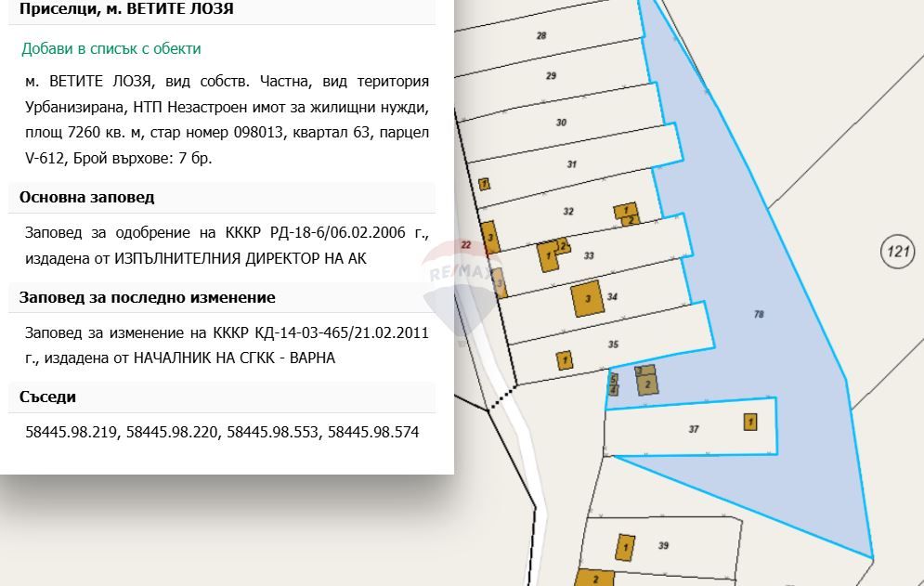Click small building 1 beside parcel 31
The height and width of the screenshot is (586, 924).
pos(484,184)
